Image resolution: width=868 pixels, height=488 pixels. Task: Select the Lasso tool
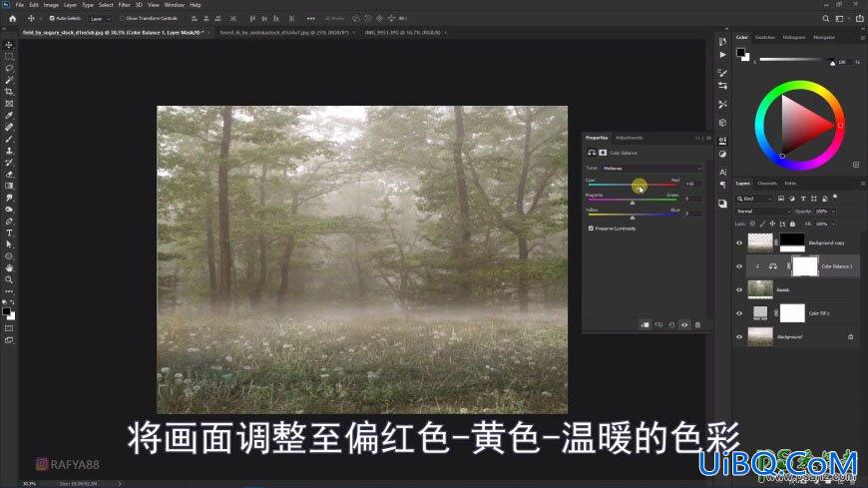tap(9, 68)
